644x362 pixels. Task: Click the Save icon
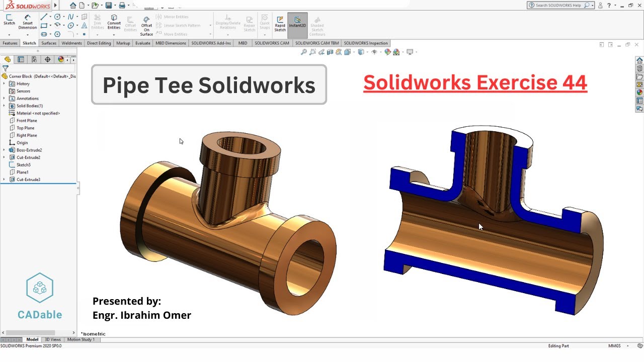point(109,6)
